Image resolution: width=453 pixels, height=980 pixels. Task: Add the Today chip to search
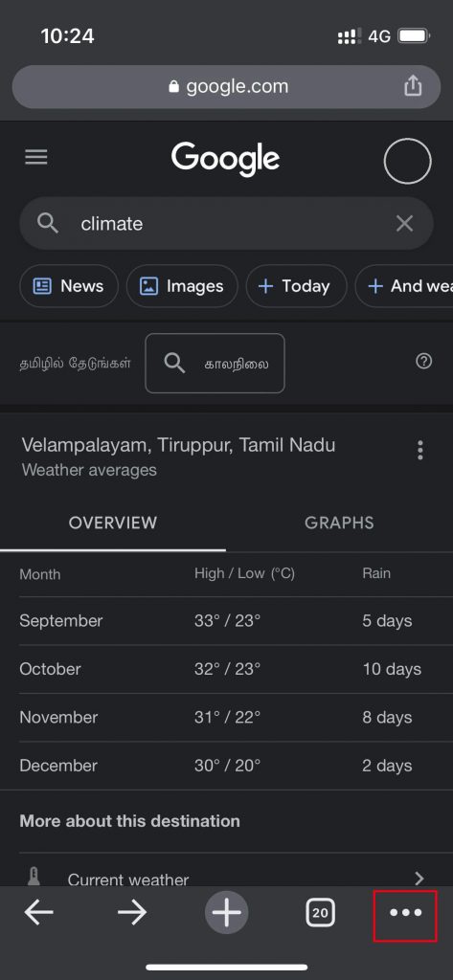tap(296, 286)
